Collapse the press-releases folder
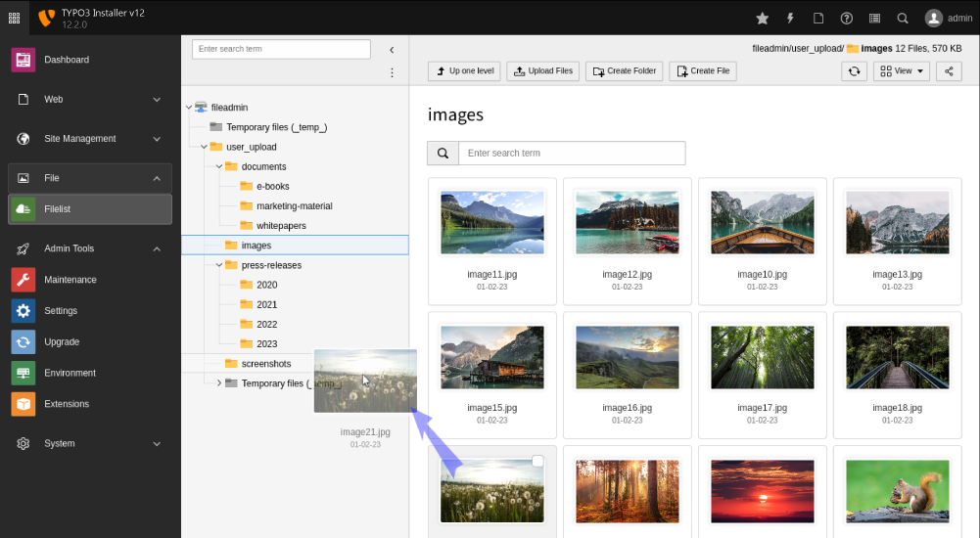This screenshot has width=980, height=538. click(219, 265)
